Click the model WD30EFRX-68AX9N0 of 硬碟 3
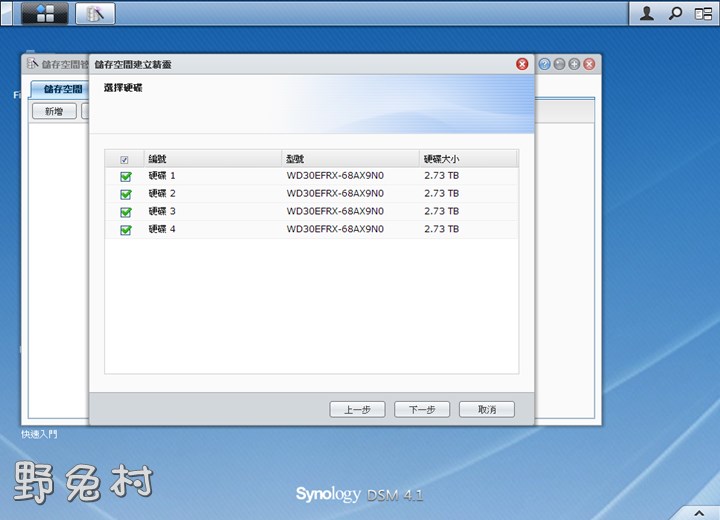 point(335,211)
